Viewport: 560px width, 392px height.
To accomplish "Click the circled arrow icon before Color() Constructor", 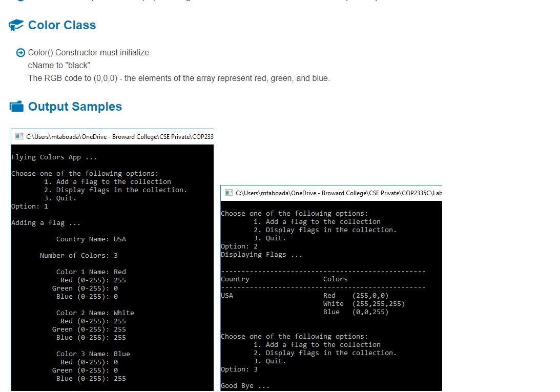I will click(x=20, y=52).
